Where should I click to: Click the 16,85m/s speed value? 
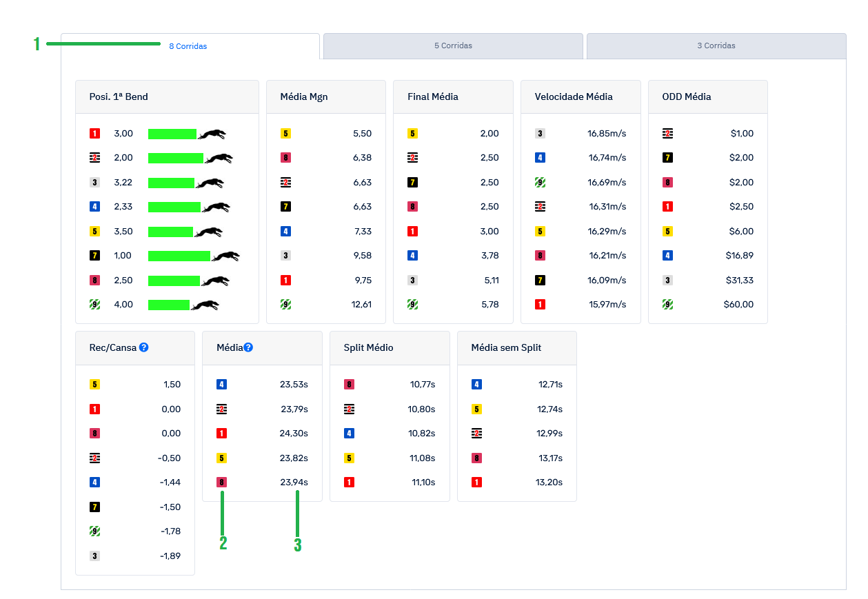pos(607,134)
